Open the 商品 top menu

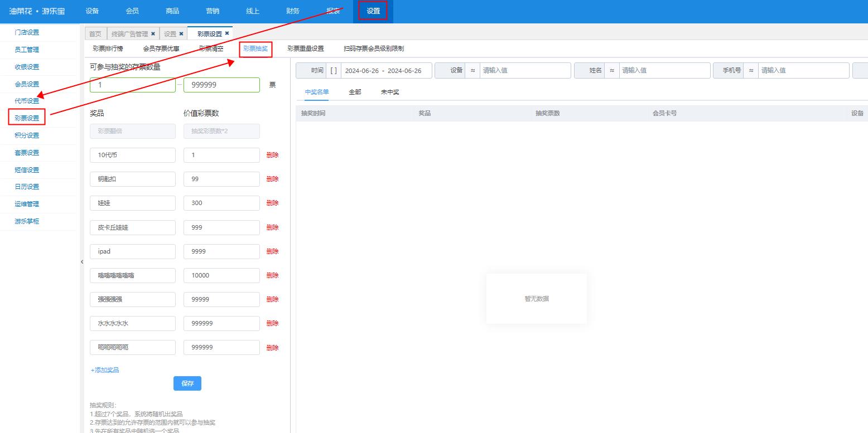coord(172,11)
